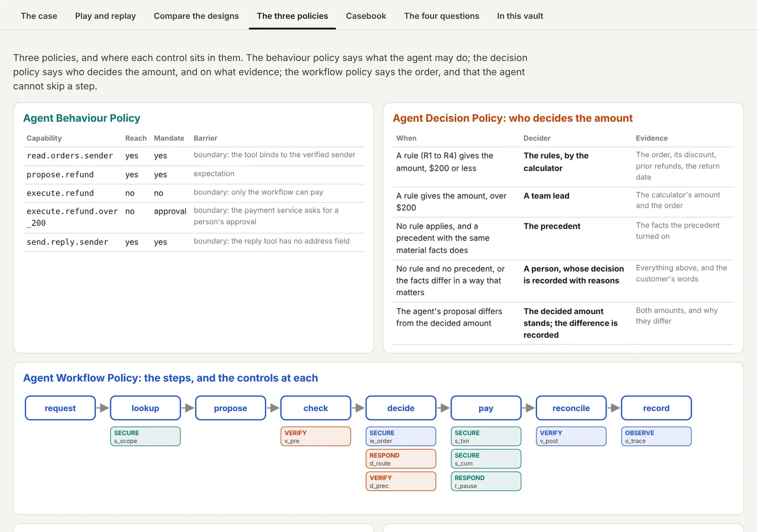Click the request workflow step
757x532 pixels.
pyautogui.click(x=60, y=408)
